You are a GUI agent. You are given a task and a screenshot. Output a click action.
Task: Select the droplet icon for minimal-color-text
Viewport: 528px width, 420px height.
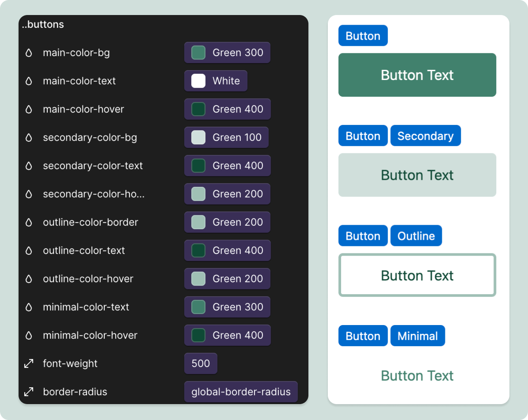(29, 307)
